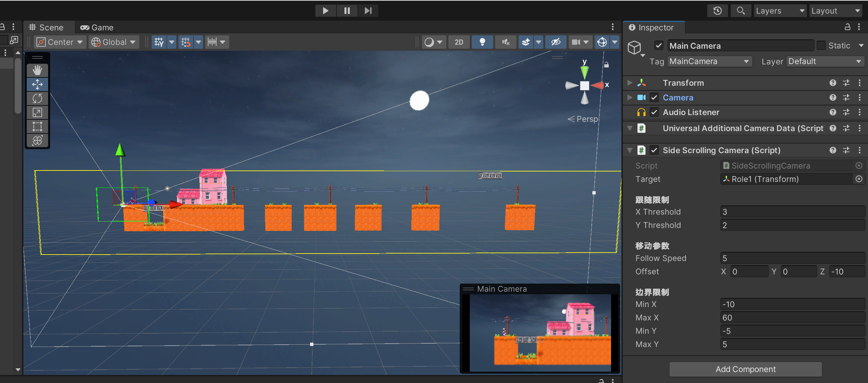This screenshot has height=383, width=868.
Task: Enable the Static checkbox
Action: [821, 45]
